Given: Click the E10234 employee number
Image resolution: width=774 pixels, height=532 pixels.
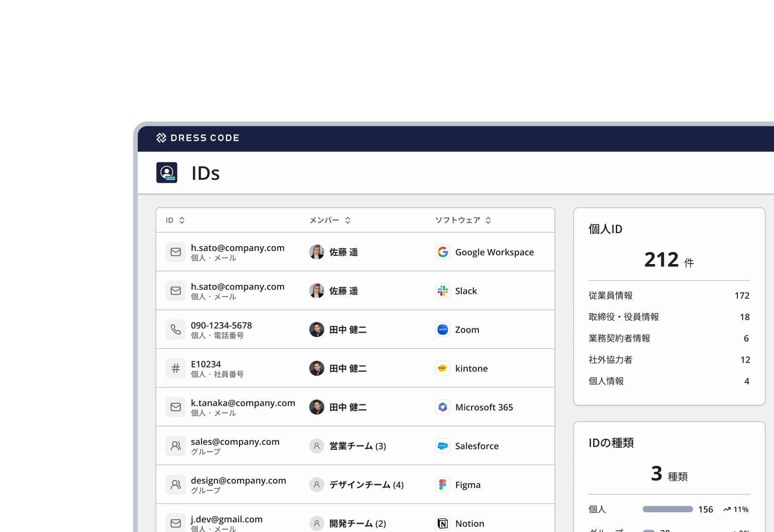Looking at the screenshot, I should [206, 364].
